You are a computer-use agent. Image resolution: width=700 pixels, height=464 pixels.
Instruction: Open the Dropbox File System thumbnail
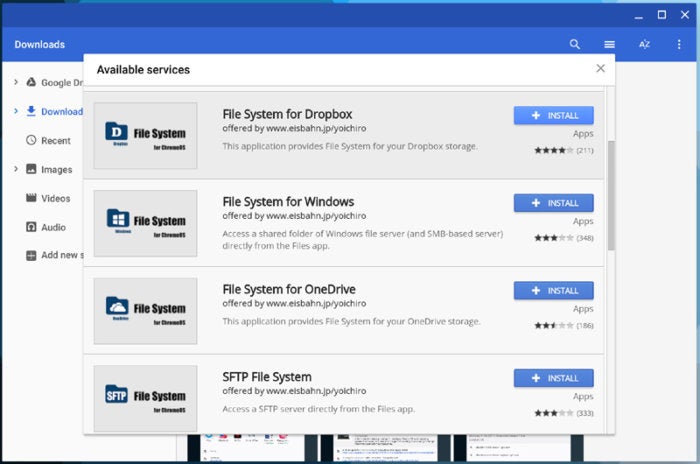pyautogui.click(x=146, y=135)
